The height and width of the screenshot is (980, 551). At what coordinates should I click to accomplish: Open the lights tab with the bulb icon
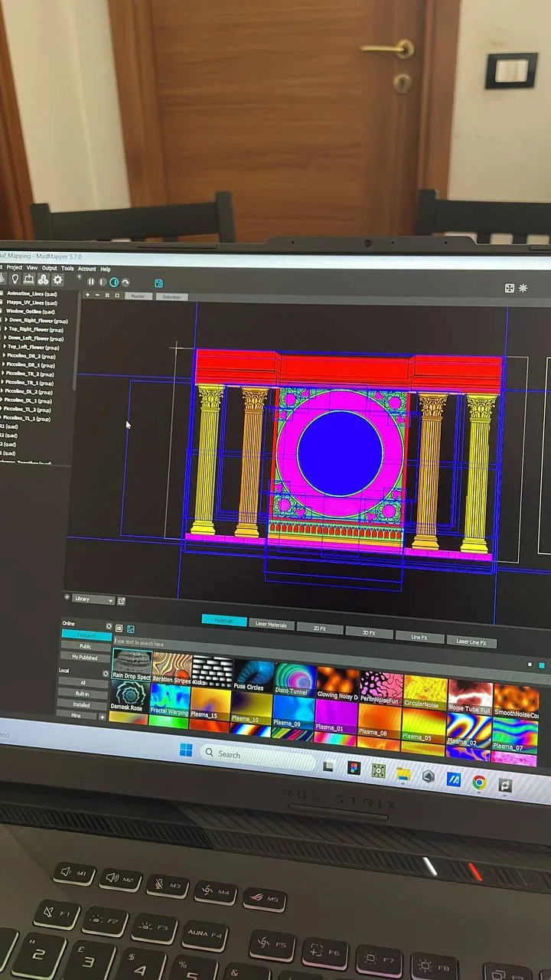pyautogui.click(x=15, y=279)
